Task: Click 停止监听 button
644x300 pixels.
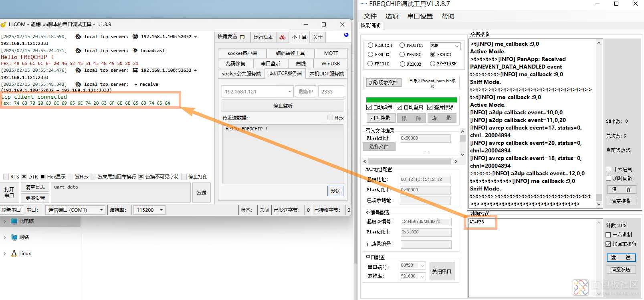Action: (x=283, y=105)
